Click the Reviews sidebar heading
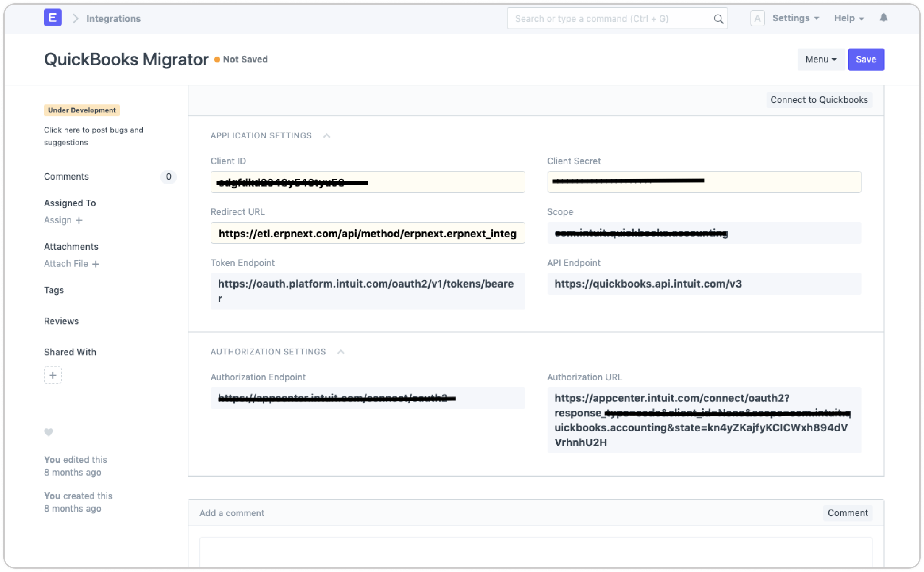Viewport: 924px width, 572px height. (x=61, y=321)
